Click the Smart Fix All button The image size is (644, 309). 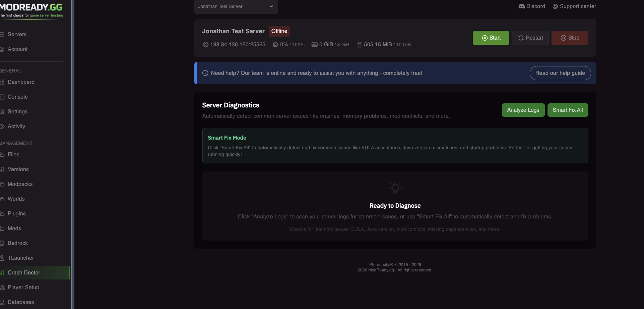click(567, 110)
